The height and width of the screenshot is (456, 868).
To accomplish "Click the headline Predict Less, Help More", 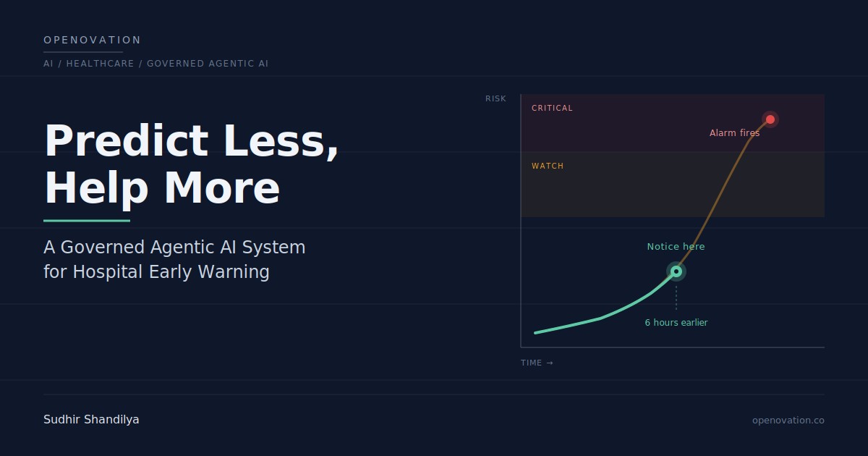I will (192, 164).
